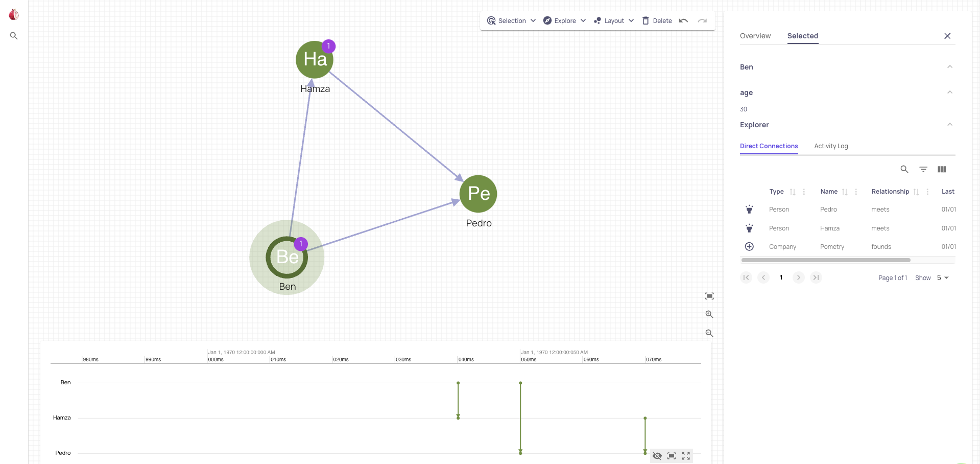980x464 pixels.
Task: Go to previous page of table
Action: point(763,277)
